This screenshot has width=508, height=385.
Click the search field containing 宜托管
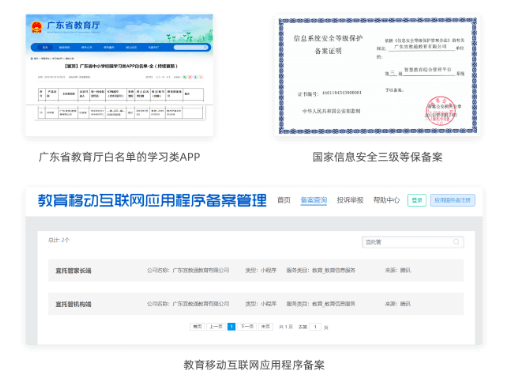point(413,242)
